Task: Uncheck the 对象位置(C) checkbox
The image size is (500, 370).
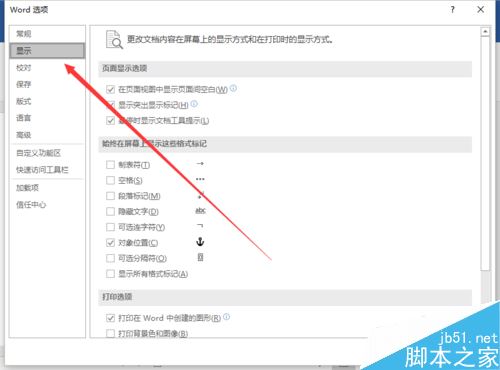Action: tap(110, 243)
